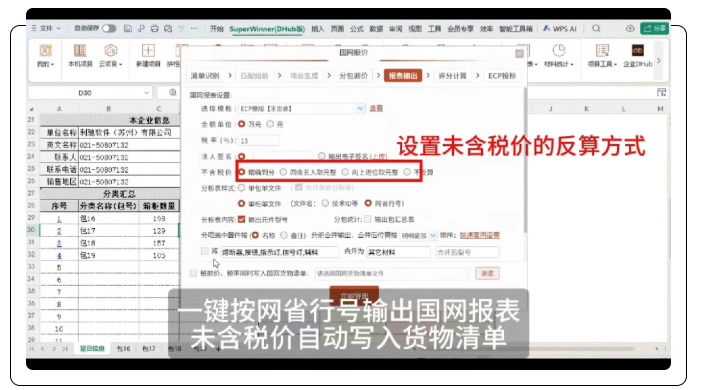The height and width of the screenshot is (390, 709).
Task: Open the 材料统计 dropdown
Action: 559,56
